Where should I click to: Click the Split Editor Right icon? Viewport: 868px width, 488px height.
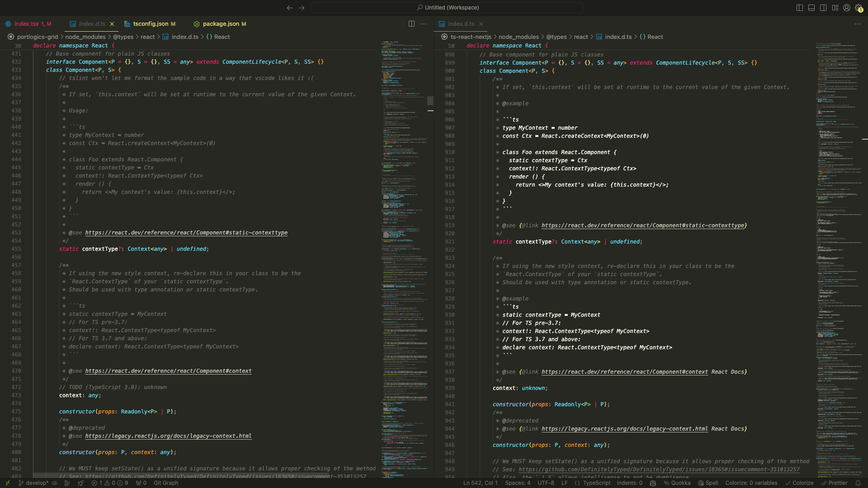(411, 24)
